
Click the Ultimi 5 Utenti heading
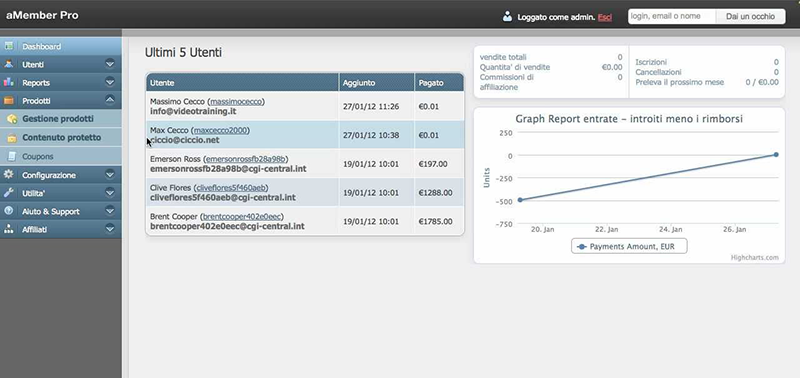(183, 53)
